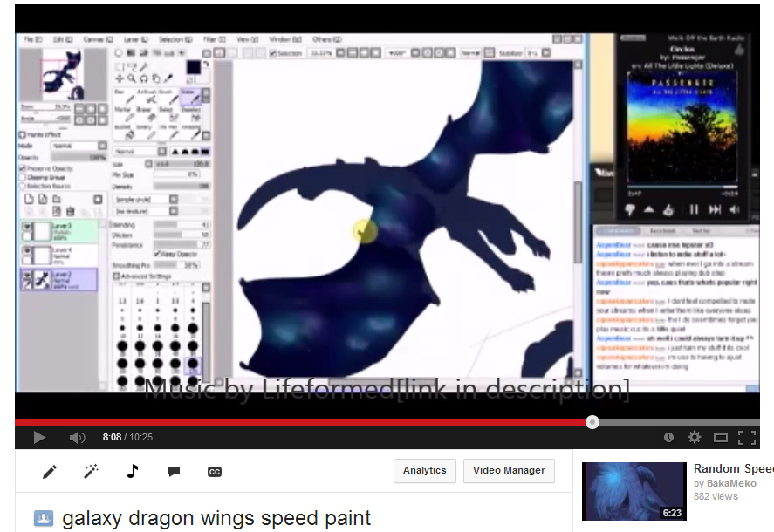
Task: Toggle Clipping Group checkbox
Action: (22, 177)
